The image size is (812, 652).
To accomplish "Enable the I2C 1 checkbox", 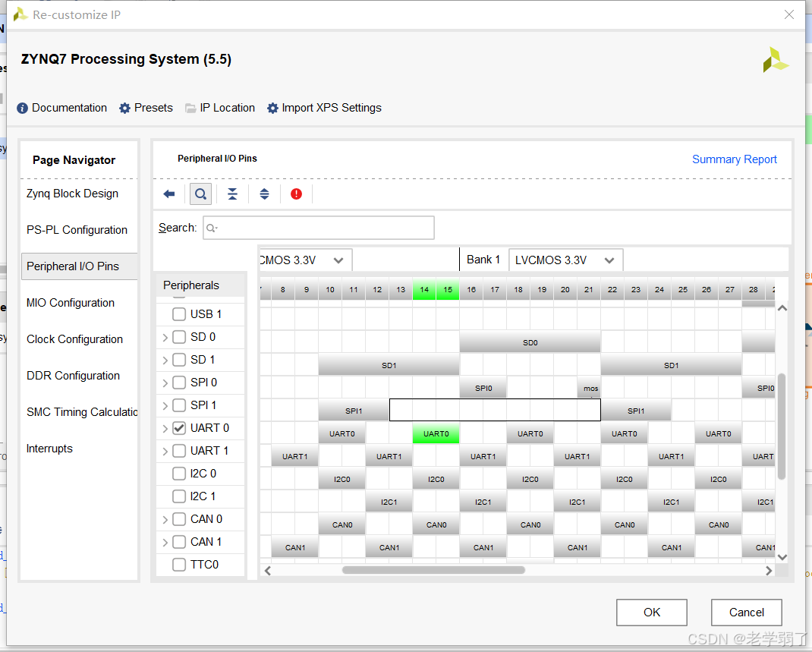I will (179, 496).
